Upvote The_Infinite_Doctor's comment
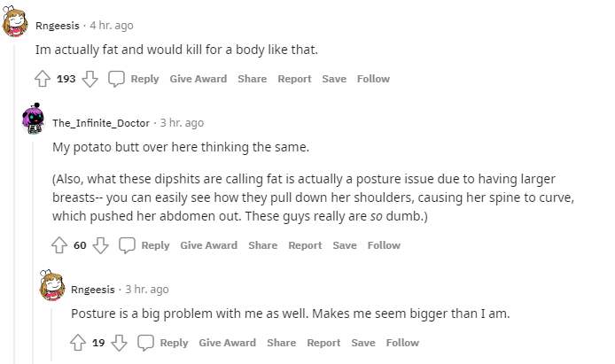 (59, 245)
